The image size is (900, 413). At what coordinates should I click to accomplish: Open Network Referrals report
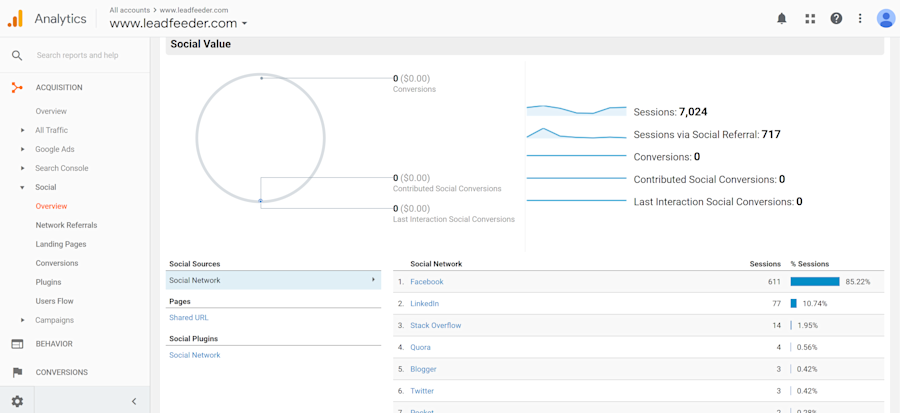pos(66,225)
